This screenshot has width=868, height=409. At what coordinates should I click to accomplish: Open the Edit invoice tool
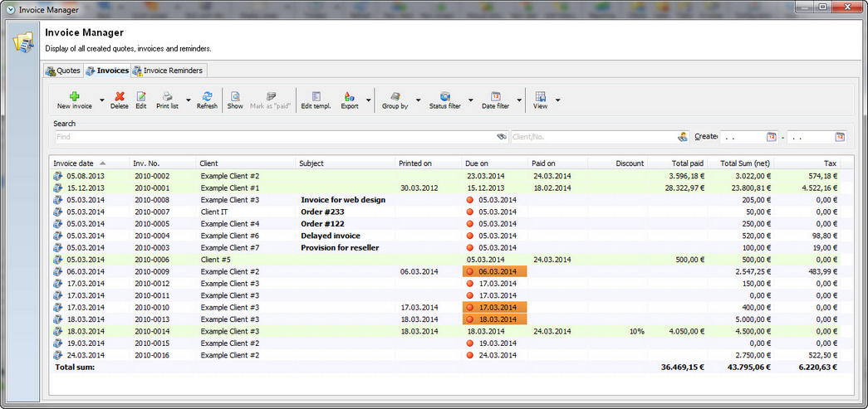(141, 96)
